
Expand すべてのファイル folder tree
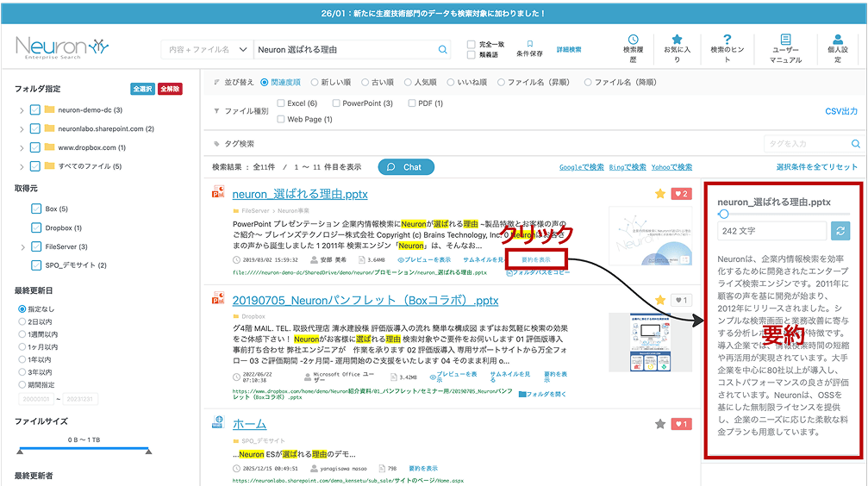pos(22,166)
